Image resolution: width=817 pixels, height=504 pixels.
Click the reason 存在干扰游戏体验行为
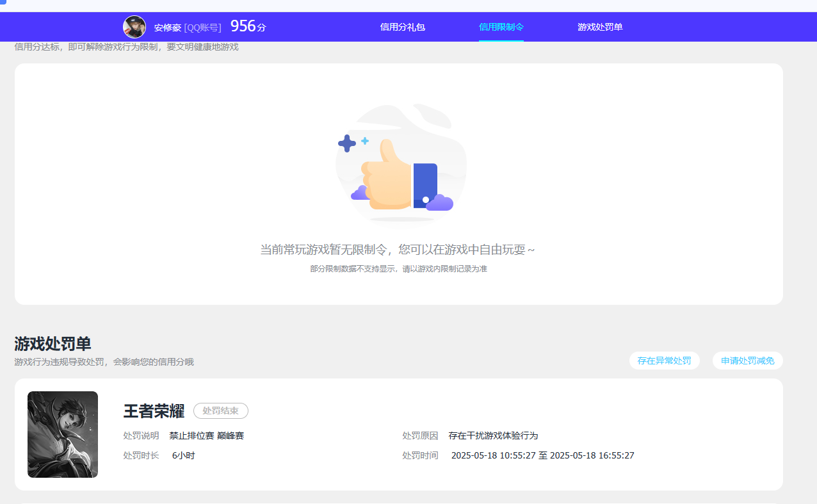click(x=493, y=435)
